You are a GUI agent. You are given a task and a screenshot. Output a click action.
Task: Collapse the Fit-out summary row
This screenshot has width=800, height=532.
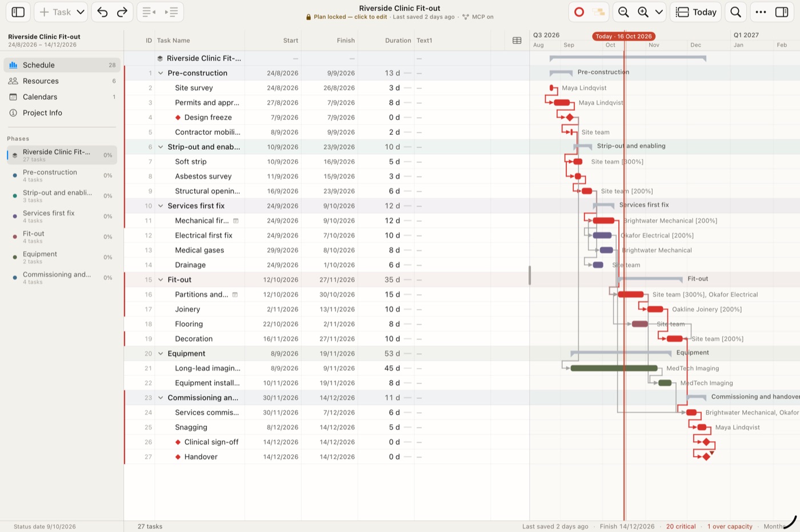coord(161,279)
